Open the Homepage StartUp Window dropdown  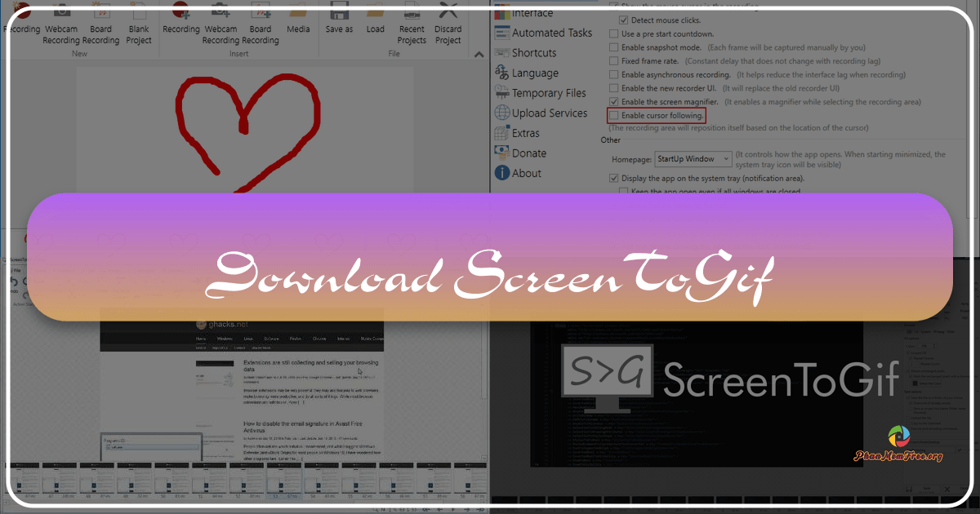click(693, 158)
